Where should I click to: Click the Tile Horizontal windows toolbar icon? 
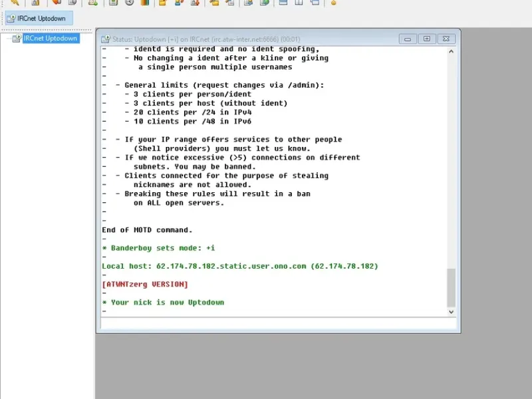[283, 3]
